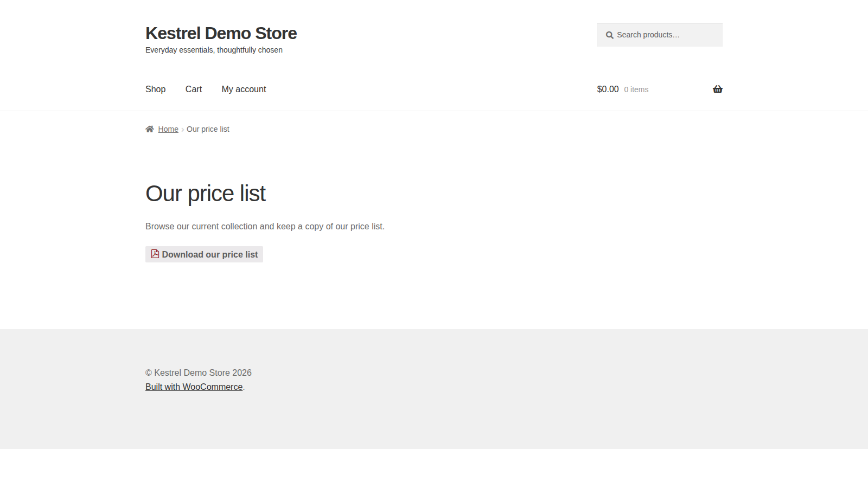Click the tagline 'Everyday essentials, thoughtfully chosen'
Viewport: 868px width, 488px height.
pyautogui.click(x=214, y=50)
